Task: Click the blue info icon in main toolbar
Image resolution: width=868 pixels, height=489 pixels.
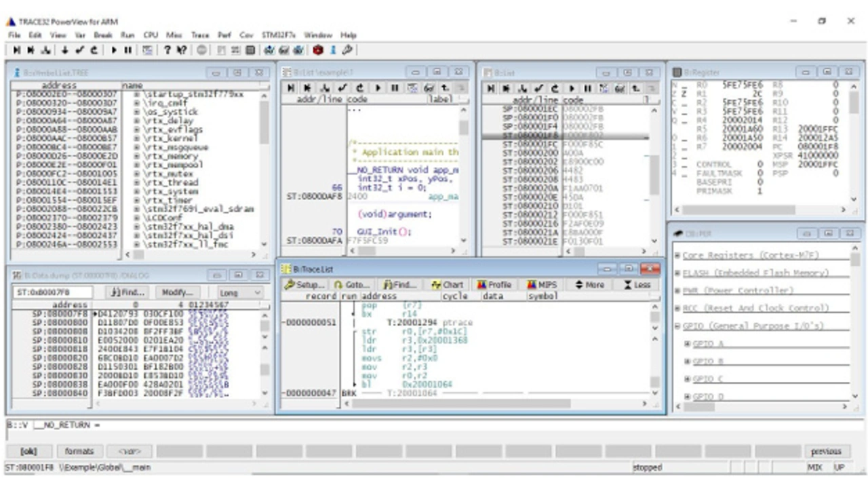Action: pos(333,50)
